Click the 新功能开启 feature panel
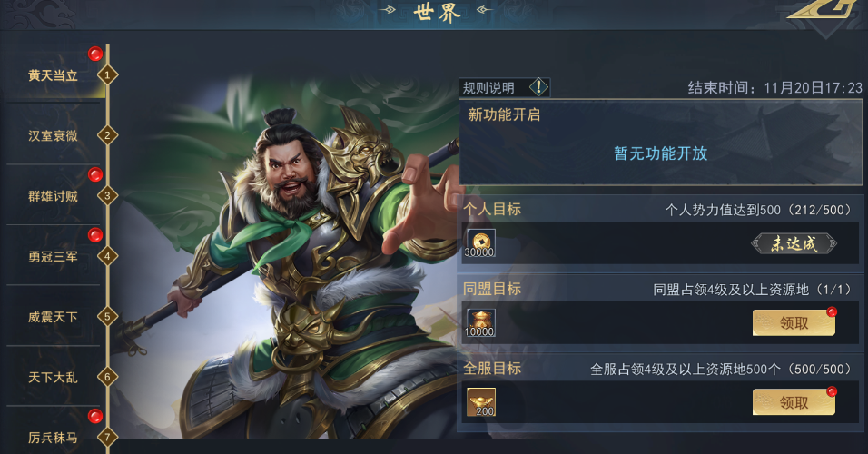 click(x=660, y=143)
